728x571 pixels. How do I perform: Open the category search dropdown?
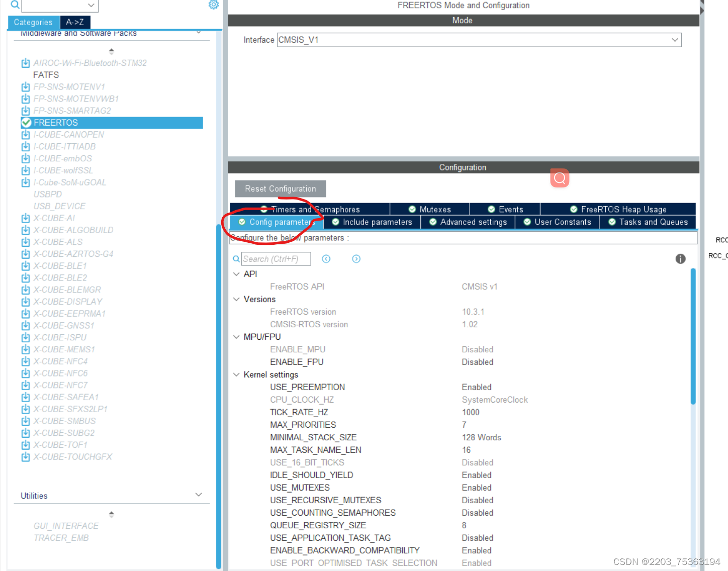pyautogui.click(x=91, y=5)
